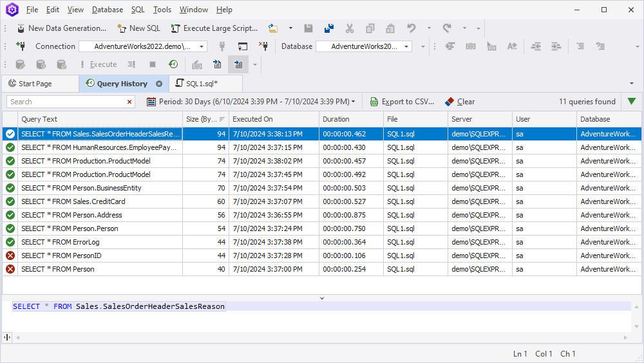Select the failed PersonID query row

click(x=322, y=256)
